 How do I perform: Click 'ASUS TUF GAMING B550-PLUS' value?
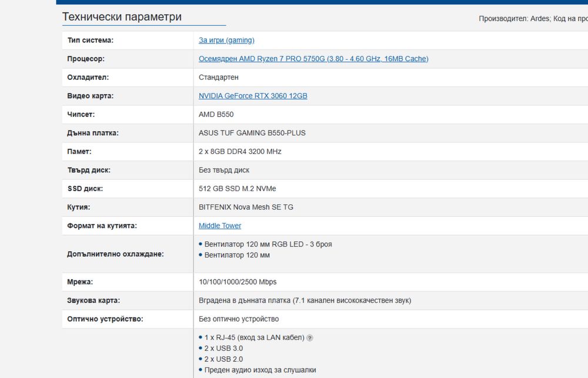tap(252, 133)
